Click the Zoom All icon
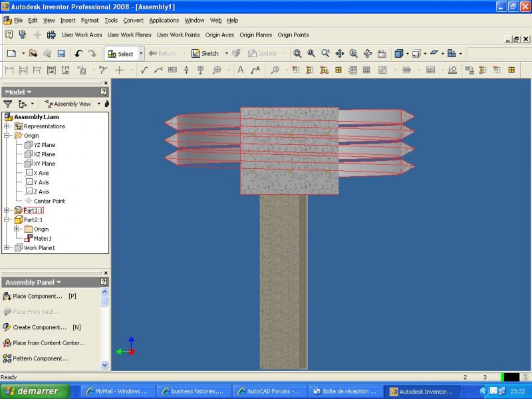This screenshot has width=532, height=399. coord(297,53)
